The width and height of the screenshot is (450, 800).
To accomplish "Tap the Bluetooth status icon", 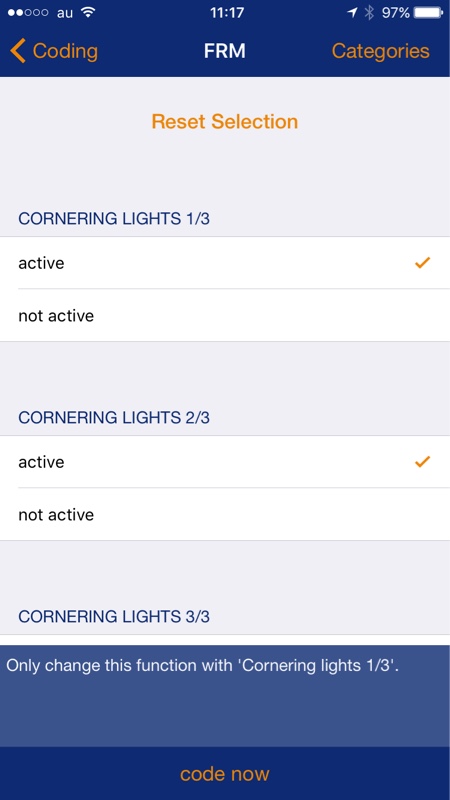I will (369, 12).
